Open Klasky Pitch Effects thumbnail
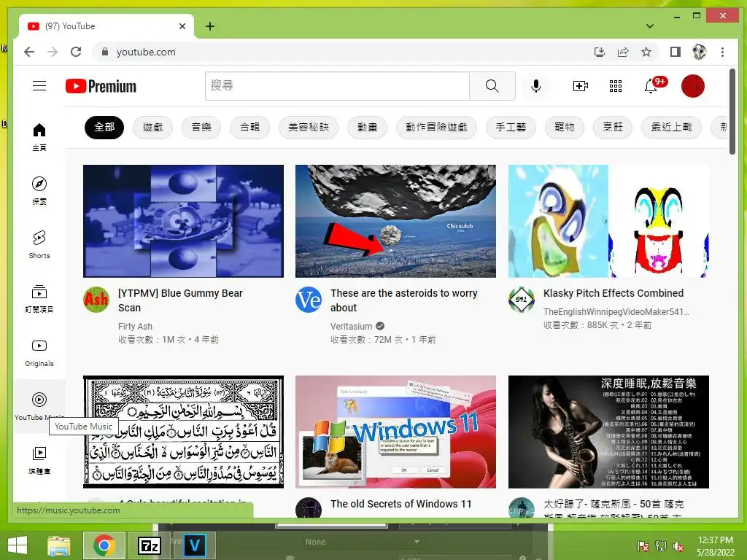This screenshot has width=747, height=560. pyautogui.click(x=608, y=221)
